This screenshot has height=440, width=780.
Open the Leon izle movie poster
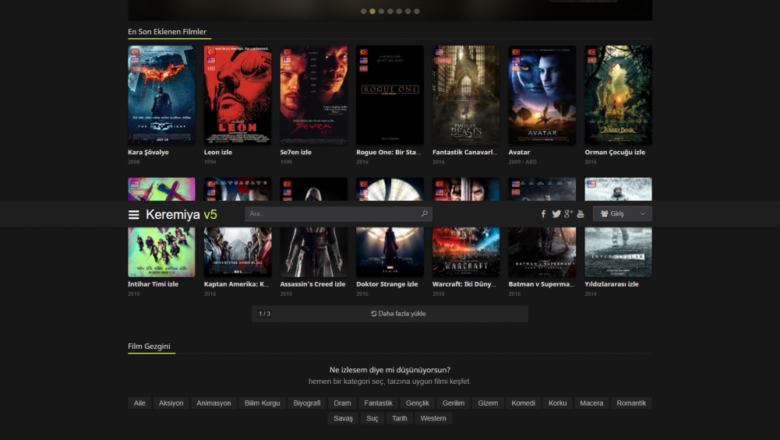click(238, 96)
